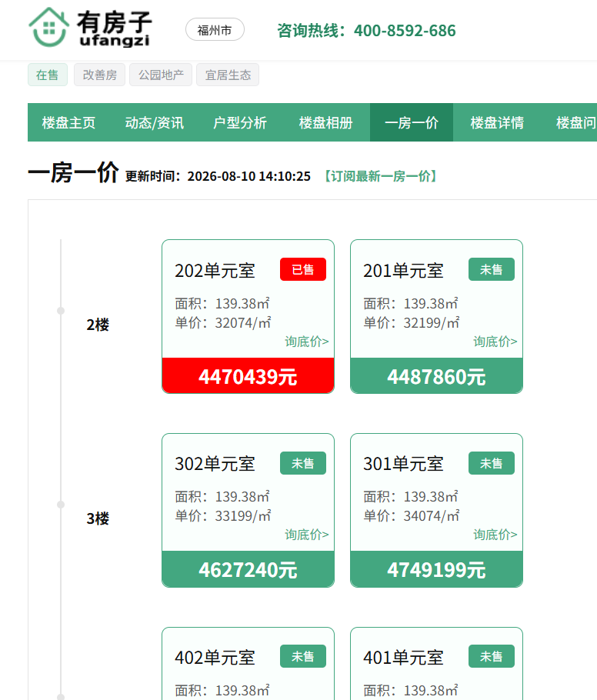
Task: Click the 3楼 floor label
Action: click(98, 518)
